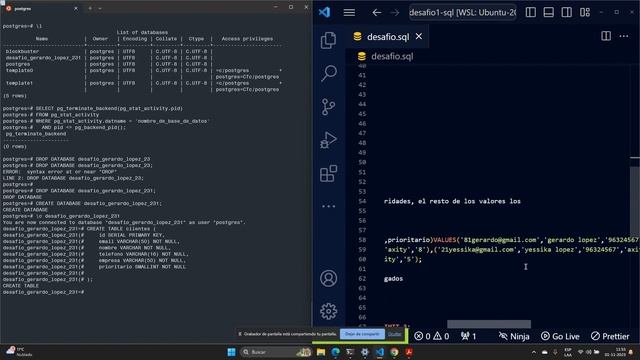Open the Run and Debug view
640x360 pixels.
(329, 140)
